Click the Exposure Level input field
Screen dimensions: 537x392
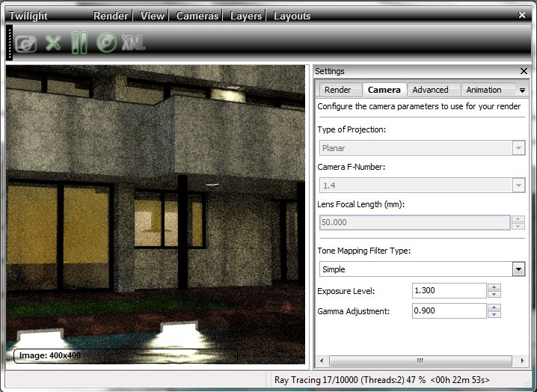click(x=449, y=290)
